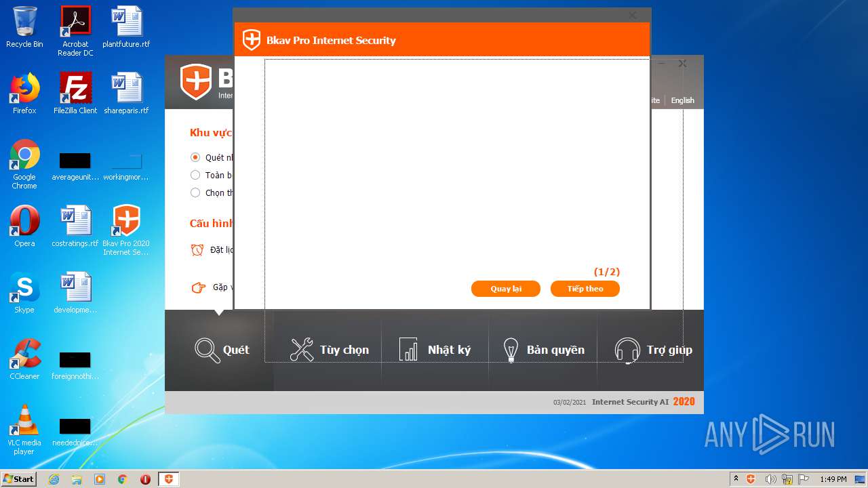This screenshot has width=868, height=488.
Task: Click the headset help icon
Action: 627,350
